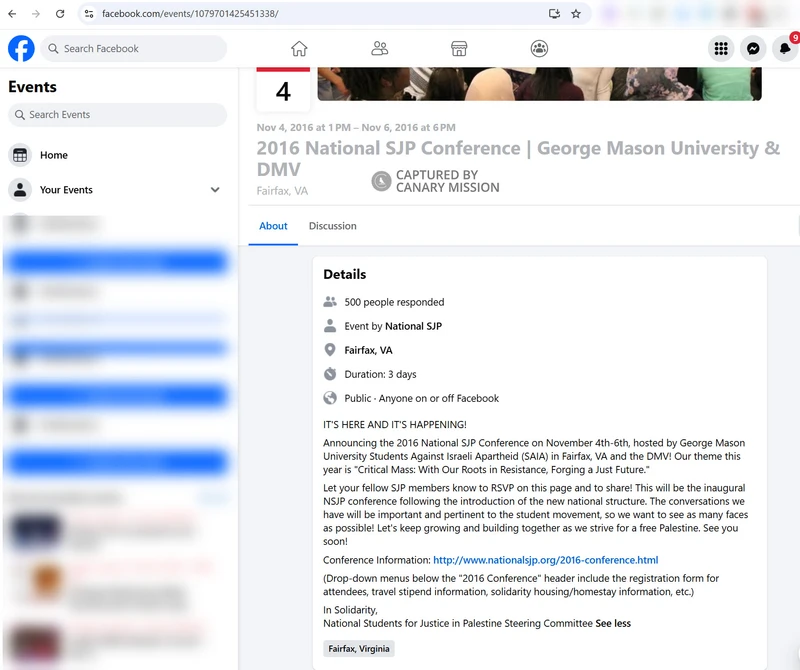Open the Groups icon in top navigation

[x=539, y=48]
